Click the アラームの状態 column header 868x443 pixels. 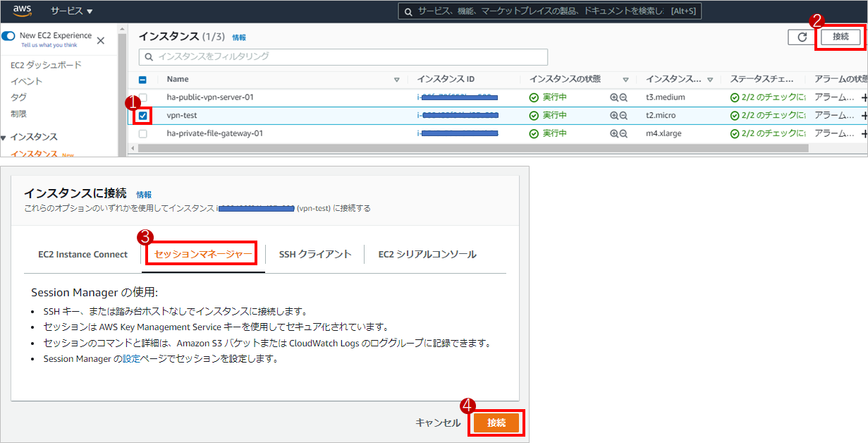pos(841,79)
